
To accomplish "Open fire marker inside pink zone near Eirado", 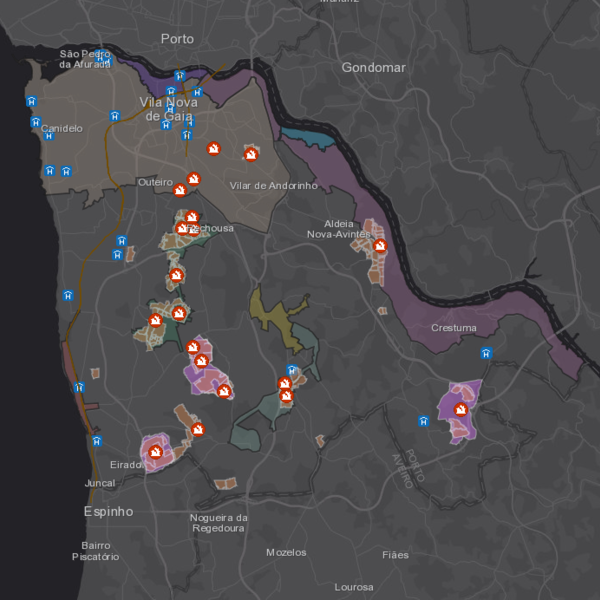I will (155, 452).
